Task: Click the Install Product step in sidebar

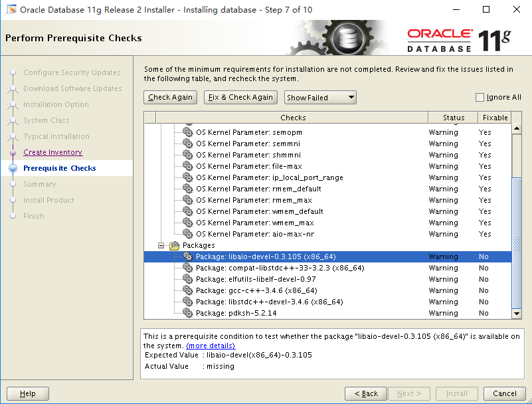Action: tap(48, 200)
